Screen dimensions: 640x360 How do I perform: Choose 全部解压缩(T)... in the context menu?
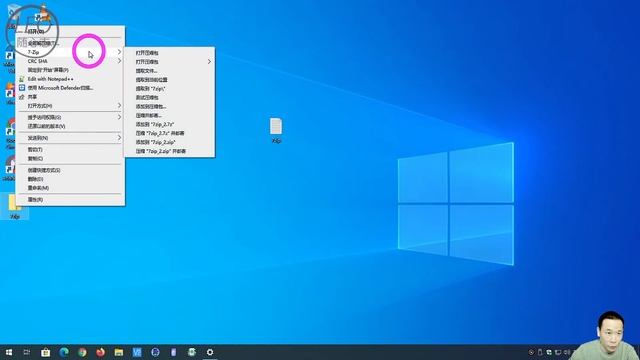(x=70, y=43)
